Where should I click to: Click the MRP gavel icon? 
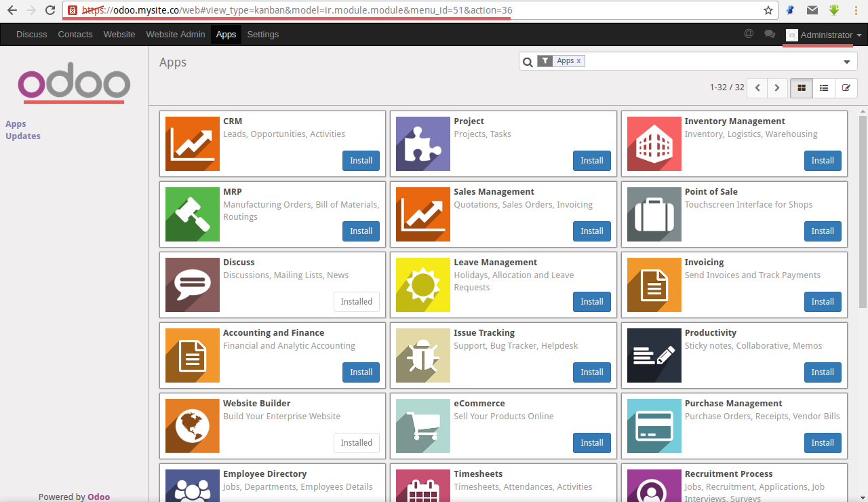pyautogui.click(x=193, y=214)
